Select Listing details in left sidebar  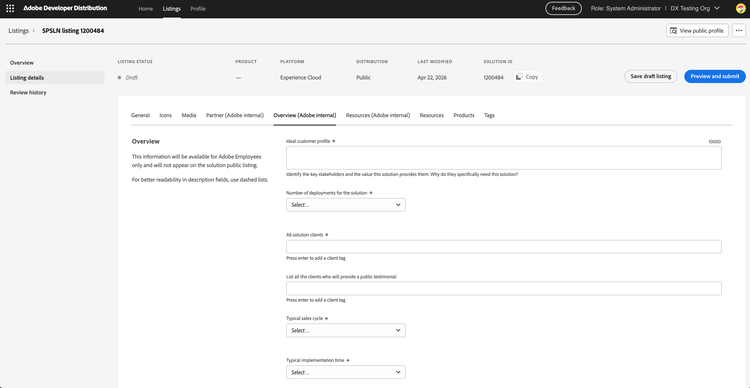tap(55, 78)
